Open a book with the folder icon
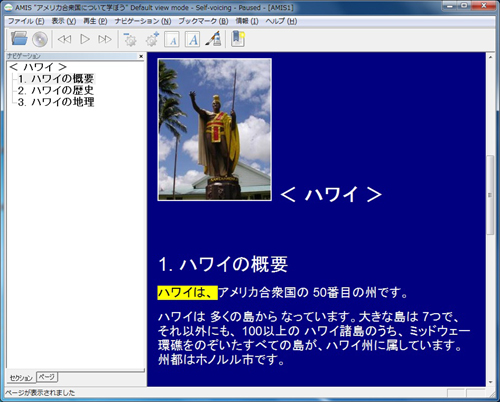 [19, 39]
